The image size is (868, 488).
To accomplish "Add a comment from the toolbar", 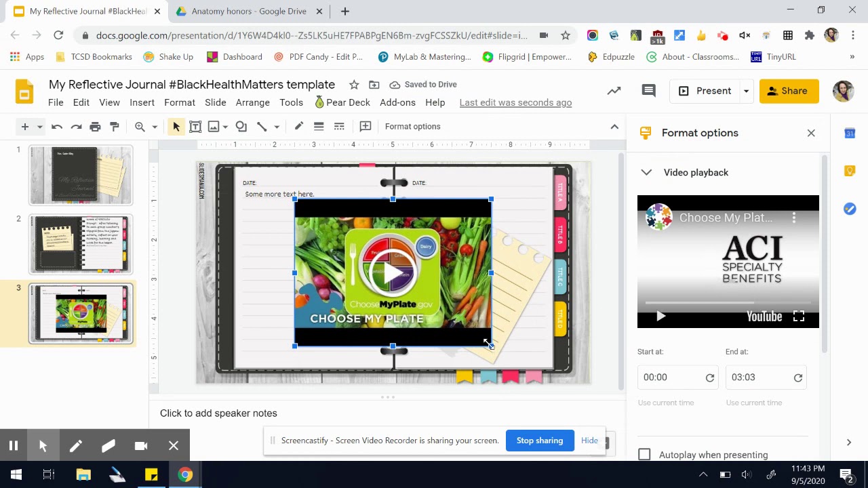I will [366, 127].
